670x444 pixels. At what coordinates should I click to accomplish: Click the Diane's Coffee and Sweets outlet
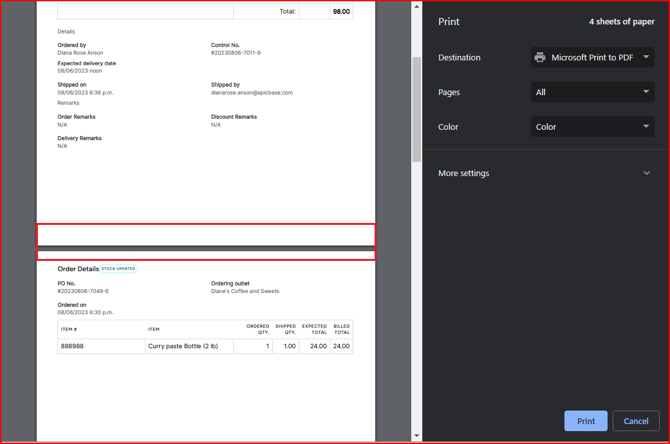[x=245, y=291]
